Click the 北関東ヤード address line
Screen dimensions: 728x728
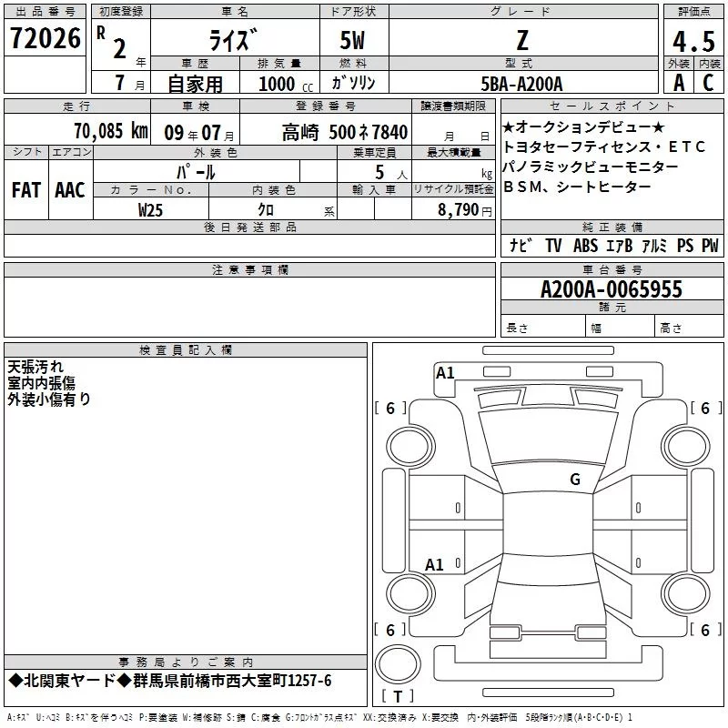[170, 681]
